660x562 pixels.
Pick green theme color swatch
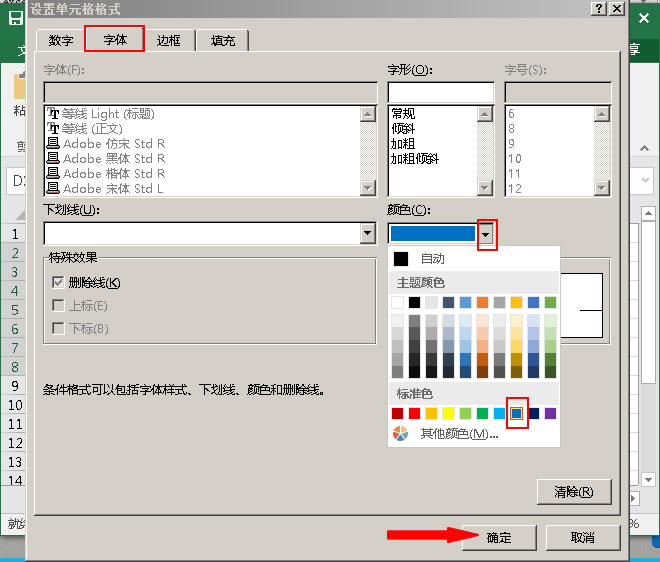[x=550, y=302]
